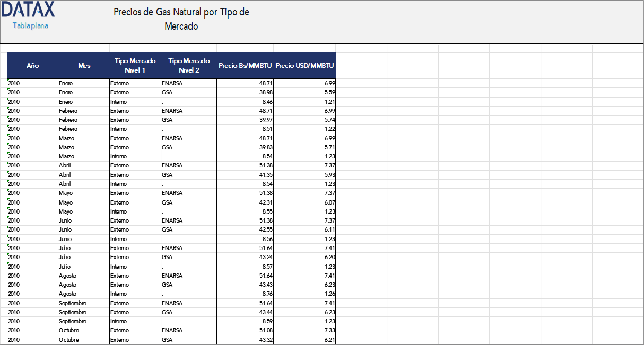The image size is (644, 345).
Task: Click the DATAX logo
Action: pos(29,10)
